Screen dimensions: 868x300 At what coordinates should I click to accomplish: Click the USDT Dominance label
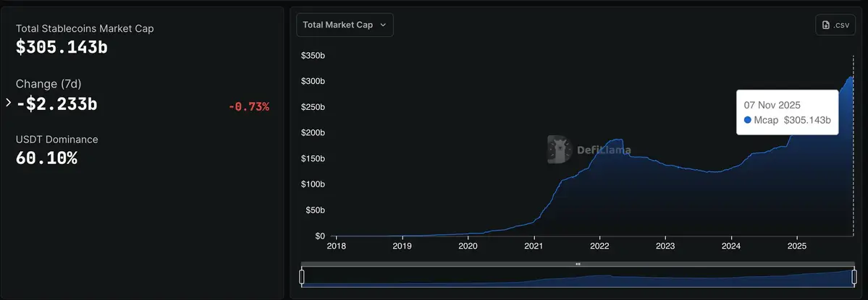point(57,140)
